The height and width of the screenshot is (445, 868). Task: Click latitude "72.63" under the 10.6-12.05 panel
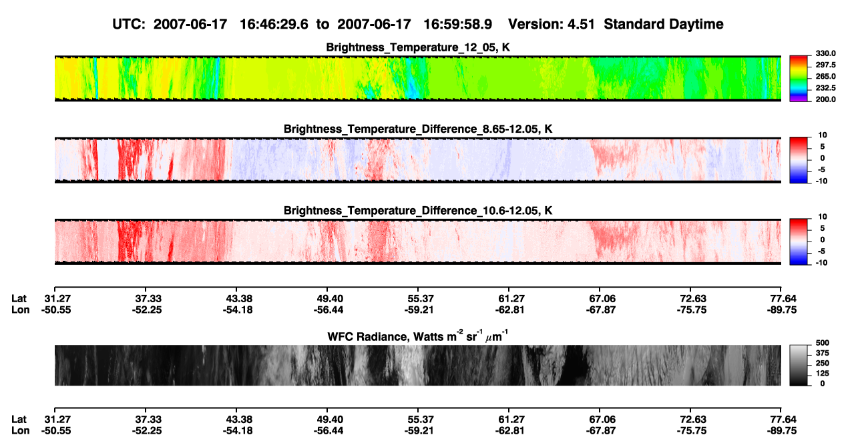point(693,298)
